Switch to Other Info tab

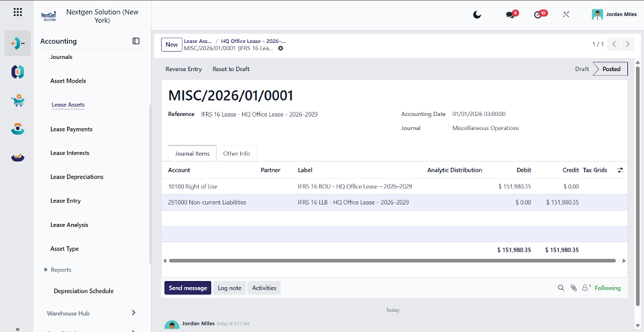[x=236, y=154]
